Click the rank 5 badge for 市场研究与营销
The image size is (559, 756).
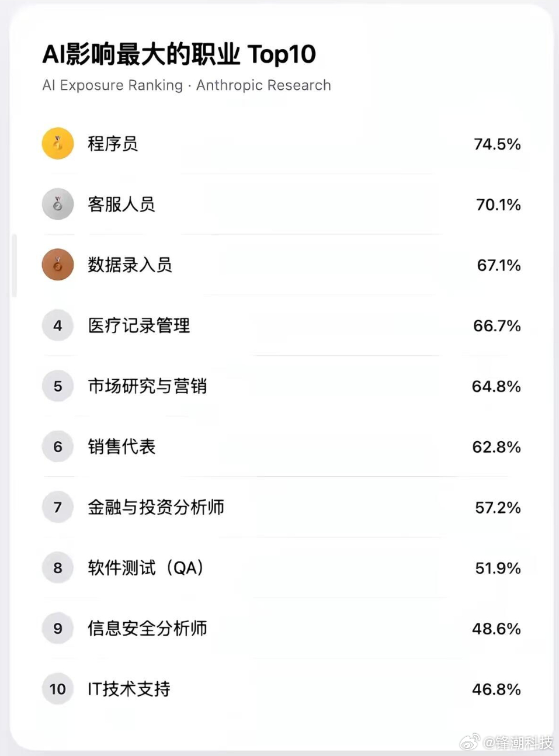58,386
